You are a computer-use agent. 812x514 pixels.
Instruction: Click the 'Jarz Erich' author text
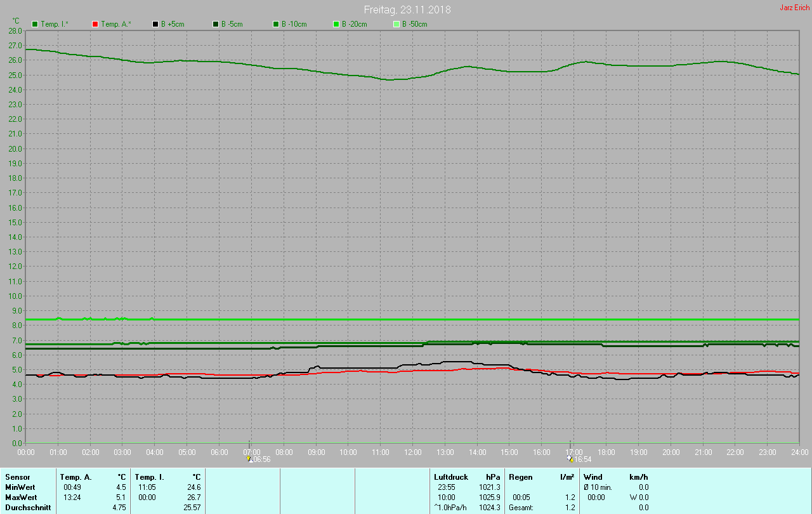[794, 8]
